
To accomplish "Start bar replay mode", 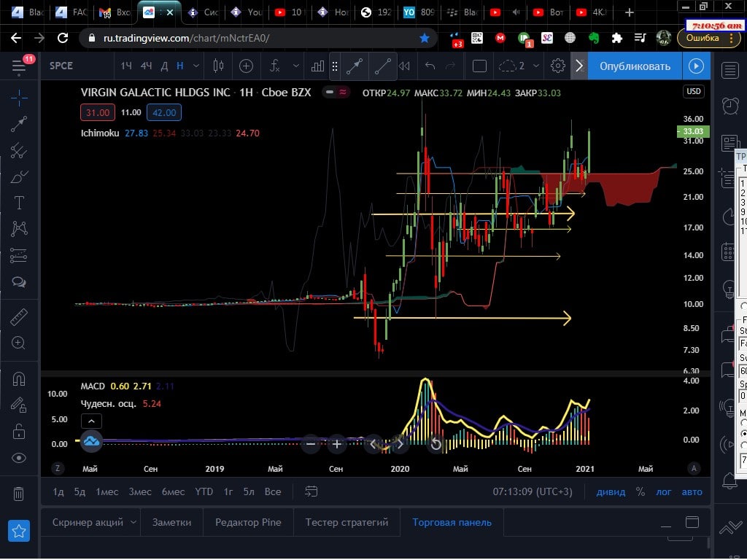I will click(x=404, y=66).
